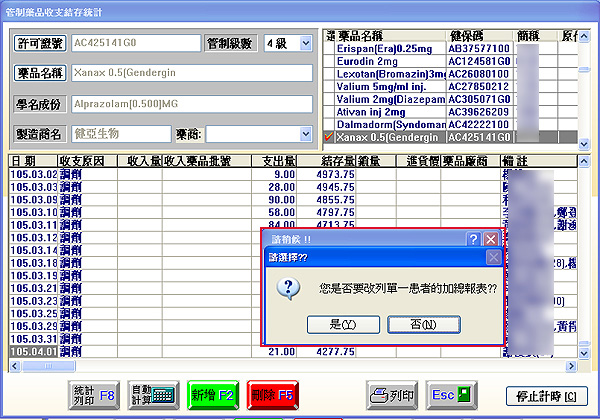Click the 許可證號 input field
600x420 pixels.
pyautogui.click(x=134, y=44)
